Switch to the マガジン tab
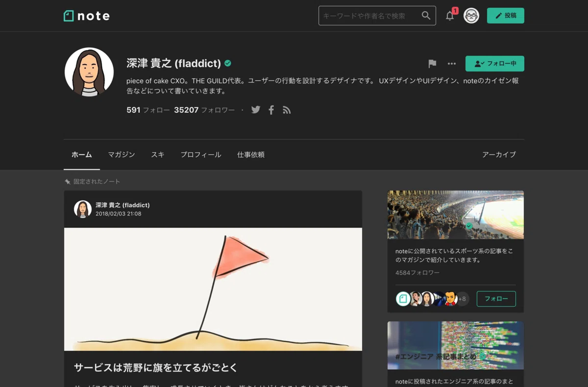The image size is (588, 387). click(122, 155)
